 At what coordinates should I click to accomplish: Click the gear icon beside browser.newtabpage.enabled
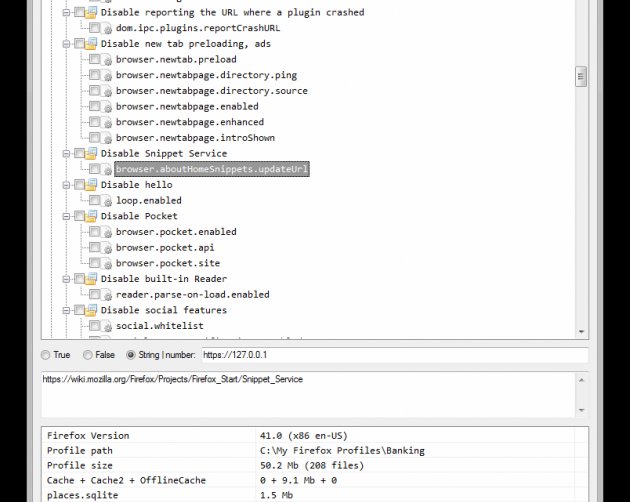(107, 107)
